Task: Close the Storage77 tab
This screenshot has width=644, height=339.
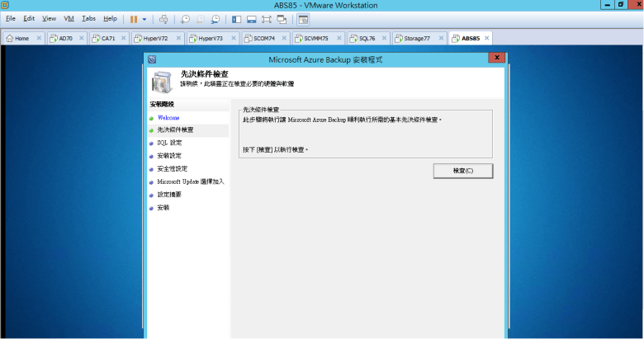Action: 440,38
